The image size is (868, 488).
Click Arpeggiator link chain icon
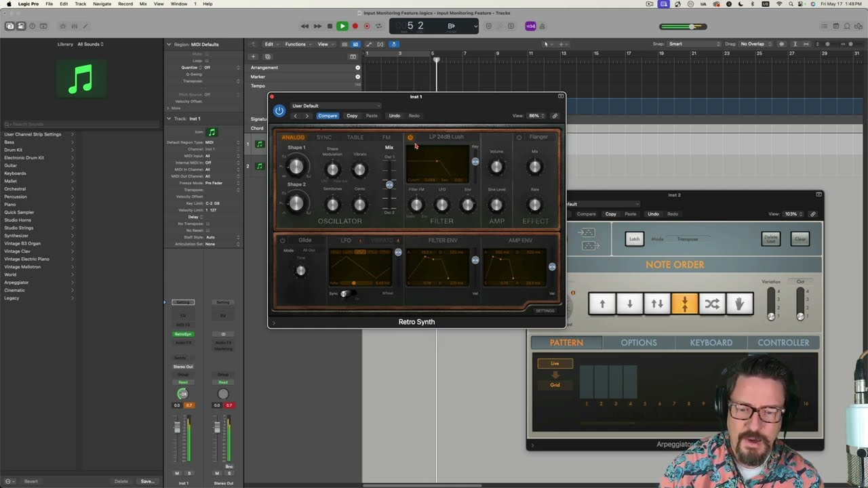(813, 214)
